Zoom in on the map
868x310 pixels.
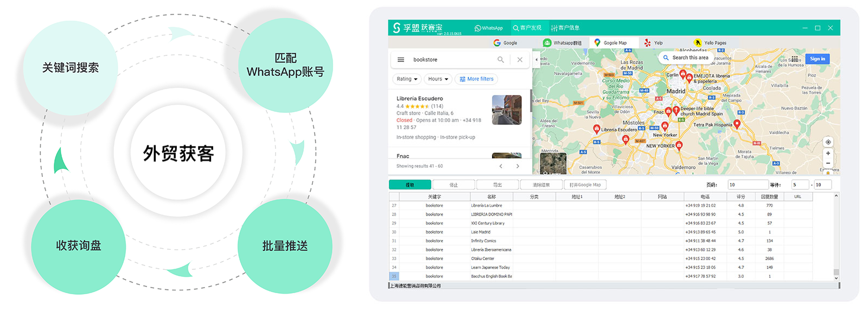tap(828, 154)
